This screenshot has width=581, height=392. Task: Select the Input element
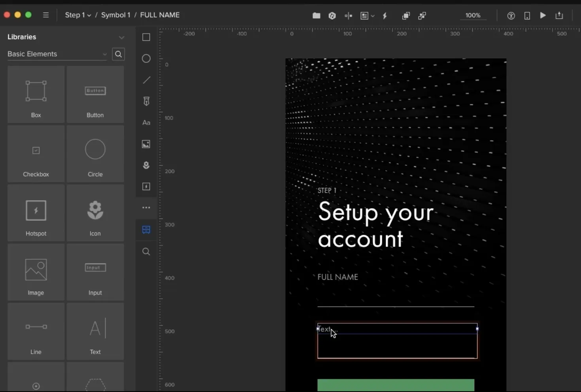(95, 272)
